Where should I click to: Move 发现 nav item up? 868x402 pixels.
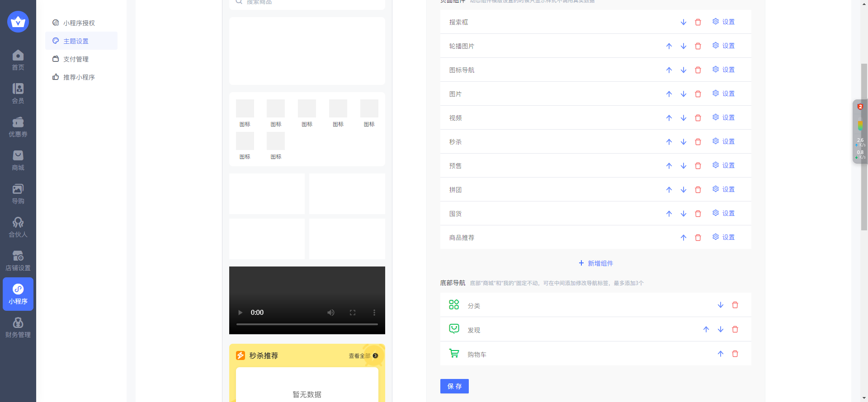[x=706, y=329]
